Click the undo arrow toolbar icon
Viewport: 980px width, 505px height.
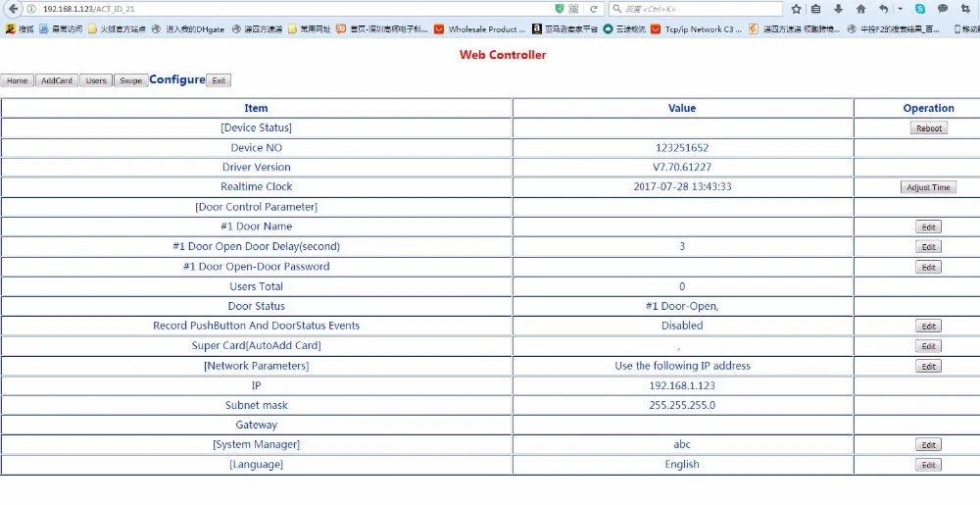(883, 9)
